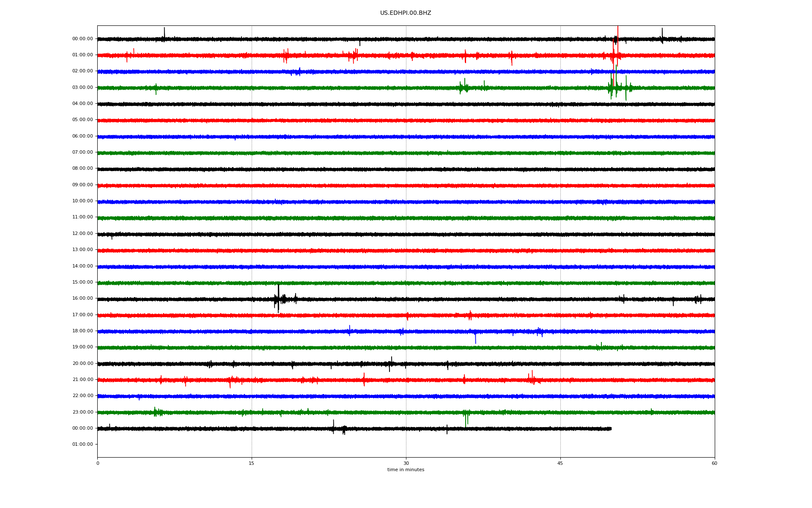Click the green downward spike on the 23:00:00 trace
Screen dimensions: 812x508
pyautogui.click(x=466, y=421)
